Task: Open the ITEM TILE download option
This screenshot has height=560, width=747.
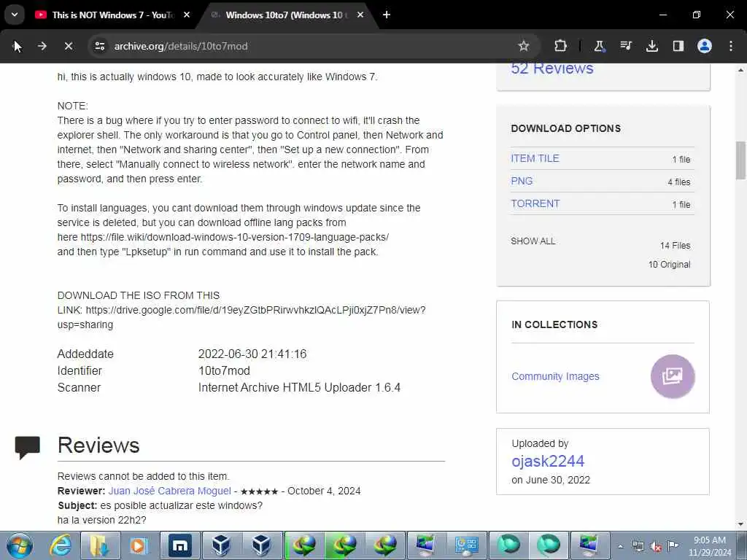Action: (x=535, y=158)
